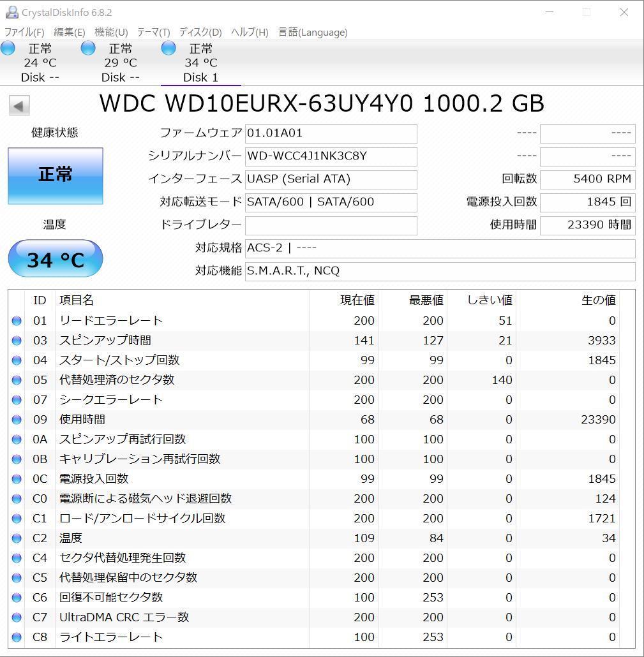
Task: Click the 5400 RPM rotation field
Action: (x=588, y=180)
